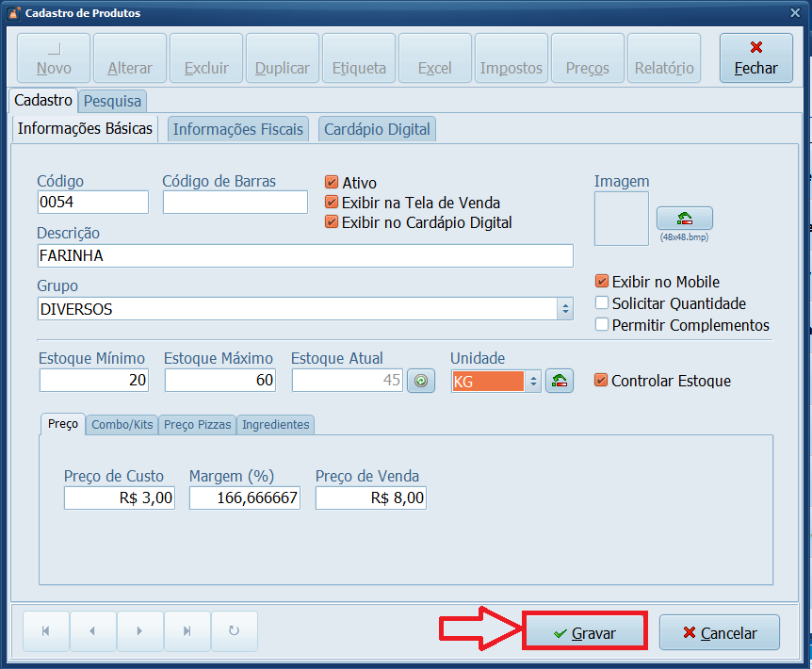Screen dimensions: 812x669
Task: Jump to the last record arrow
Action: [187, 631]
